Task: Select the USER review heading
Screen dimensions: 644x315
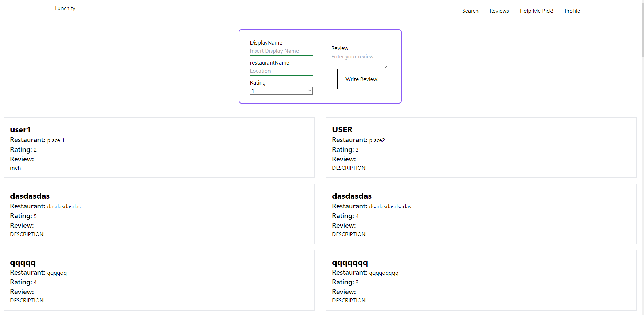Action: tap(342, 130)
